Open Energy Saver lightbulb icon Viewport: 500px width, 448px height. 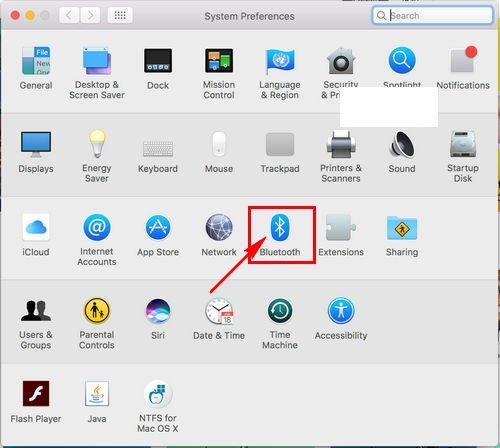tap(97, 144)
